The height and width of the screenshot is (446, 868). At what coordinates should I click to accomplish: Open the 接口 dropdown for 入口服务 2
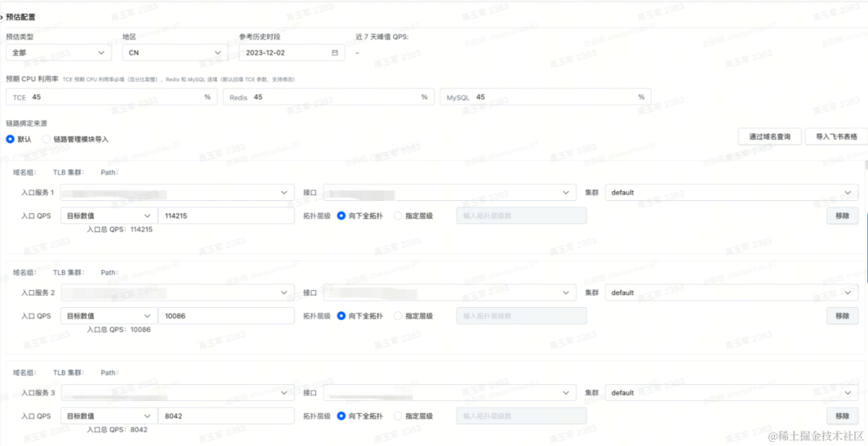coord(449,293)
